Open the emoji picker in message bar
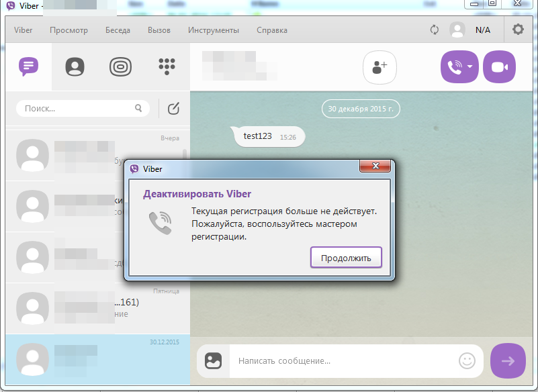The height and width of the screenshot is (392, 538). tap(467, 361)
